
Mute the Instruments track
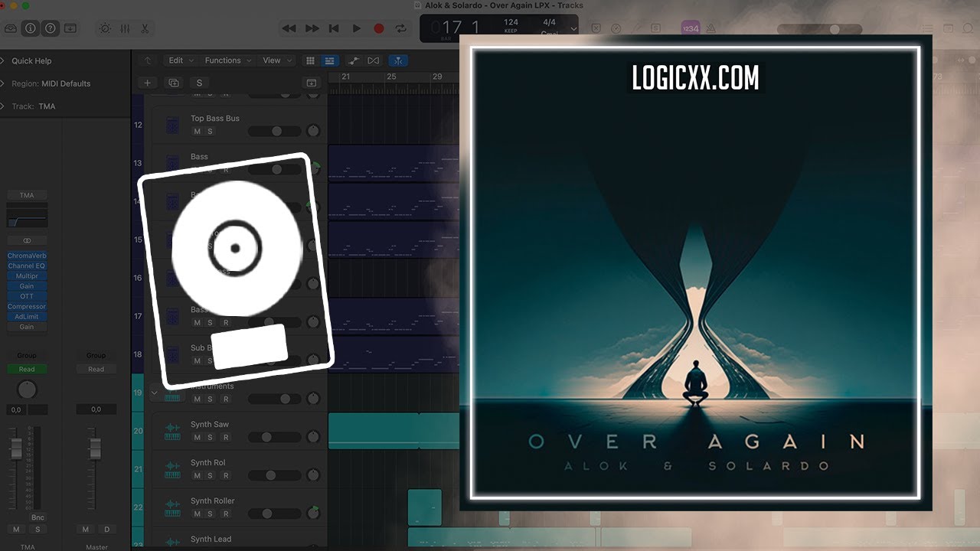[197, 399]
